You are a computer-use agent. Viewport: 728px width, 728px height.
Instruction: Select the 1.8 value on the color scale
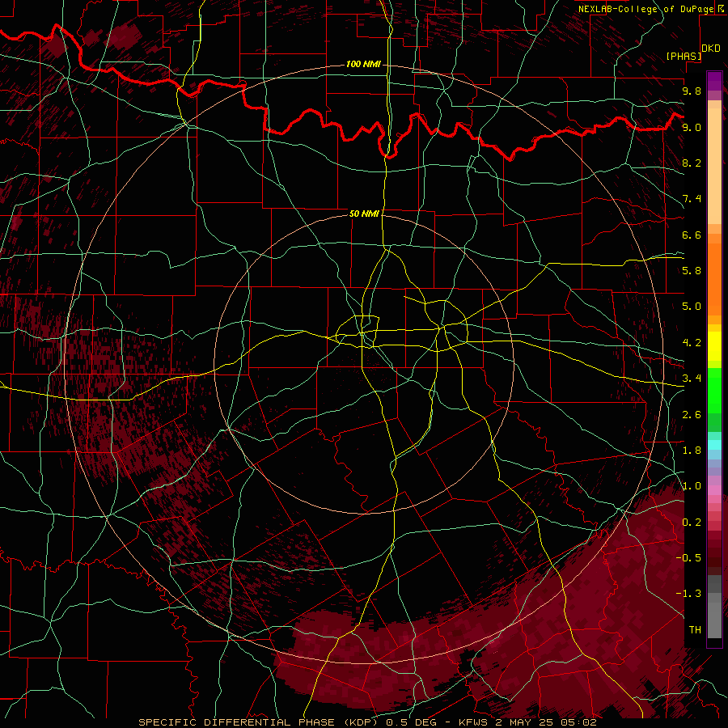tap(692, 451)
